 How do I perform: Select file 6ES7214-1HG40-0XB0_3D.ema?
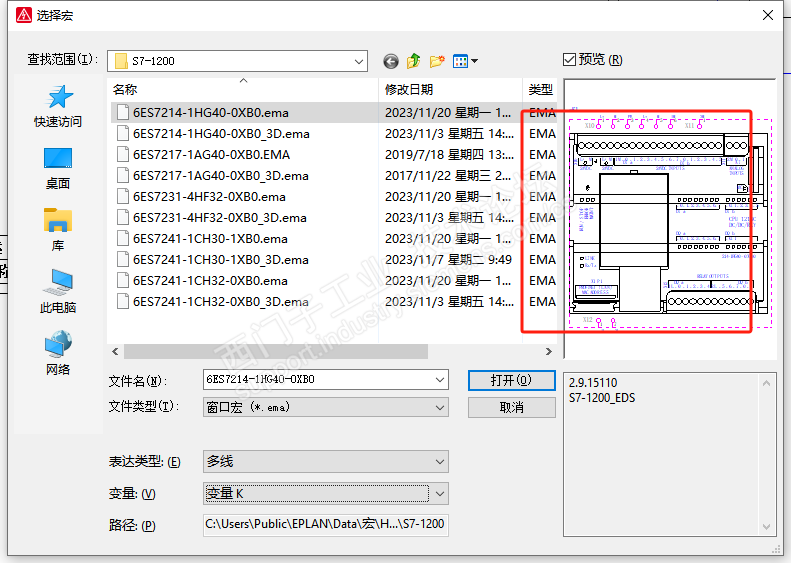point(221,134)
